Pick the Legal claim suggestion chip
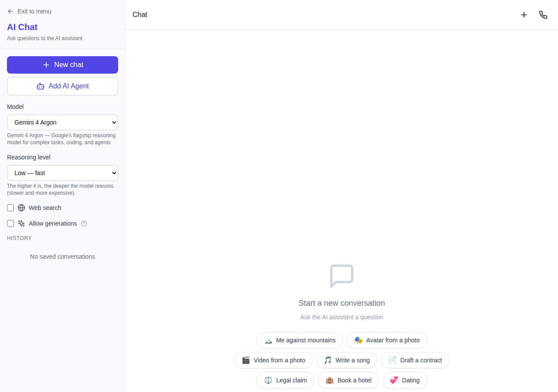The image size is (558, 392). click(285, 380)
